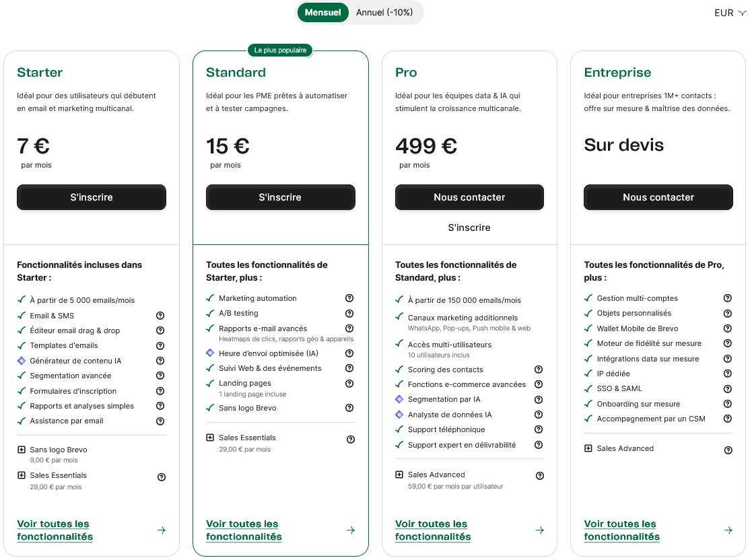750x560 pixels.
Task: Click question mark next to IP dédiée
Action: (728, 374)
